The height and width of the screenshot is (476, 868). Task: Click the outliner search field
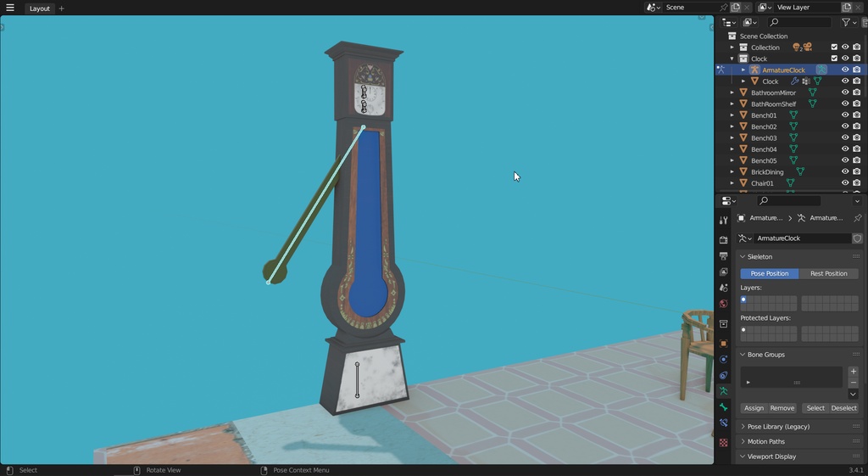coord(799,22)
